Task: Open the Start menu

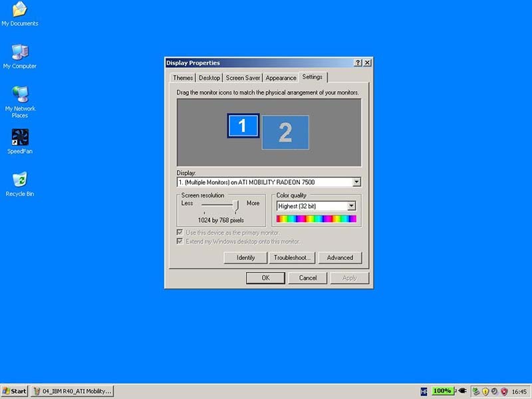Action: (15, 391)
